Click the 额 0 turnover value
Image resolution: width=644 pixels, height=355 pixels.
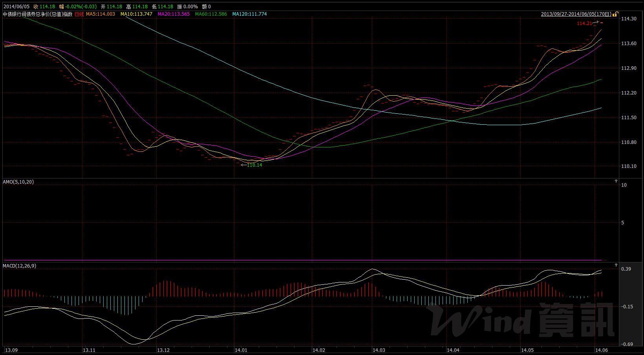[206, 7]
